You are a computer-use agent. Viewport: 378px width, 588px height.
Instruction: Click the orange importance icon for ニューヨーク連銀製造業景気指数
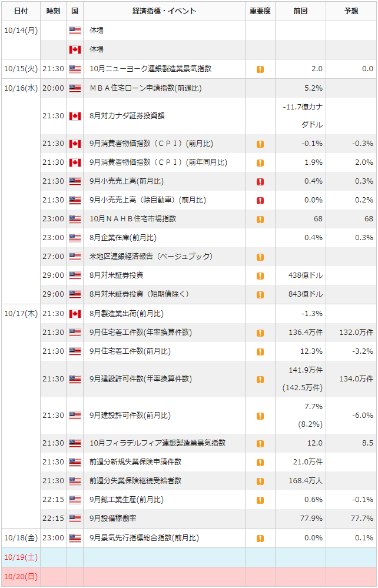pyautogui.click(x=260, y=69)
